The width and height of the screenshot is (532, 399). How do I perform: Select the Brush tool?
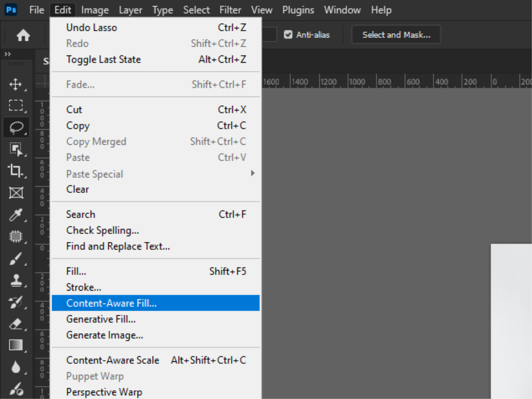(x=16, y=259)
